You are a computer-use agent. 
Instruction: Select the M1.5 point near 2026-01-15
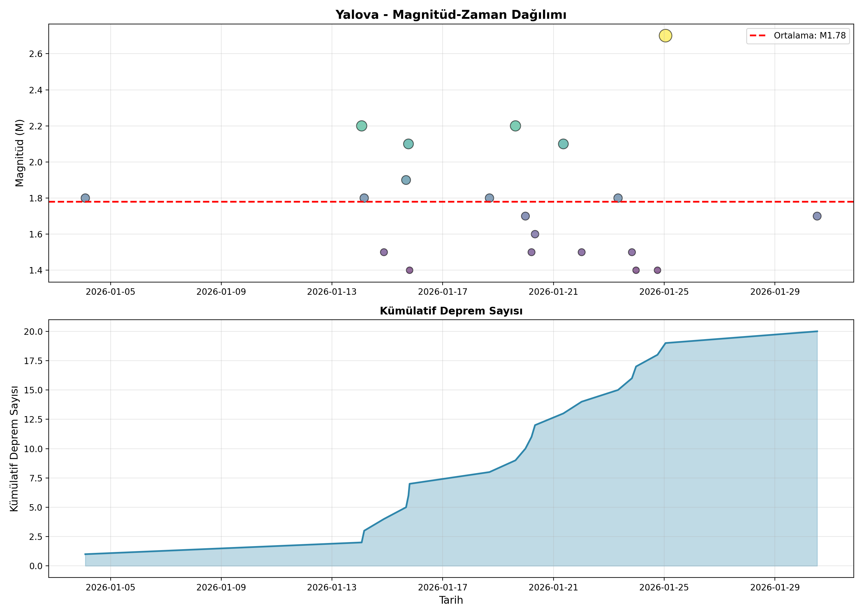(x=384, y=252)
